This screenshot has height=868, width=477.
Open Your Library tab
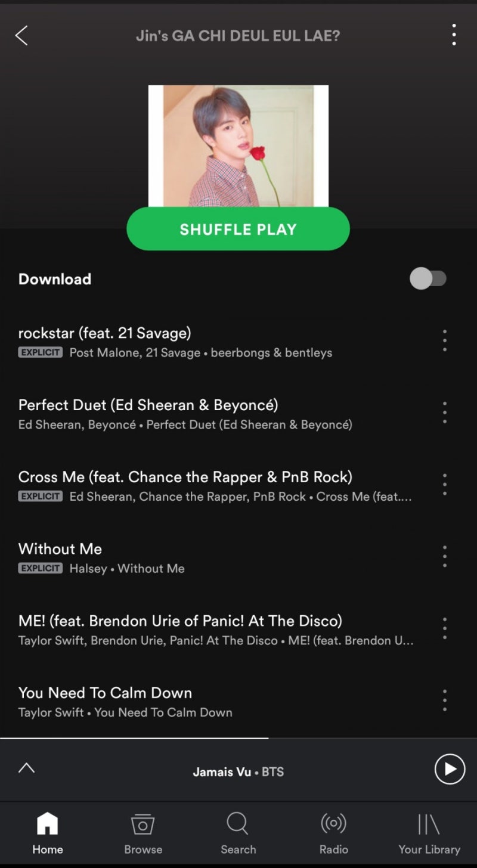429,833
